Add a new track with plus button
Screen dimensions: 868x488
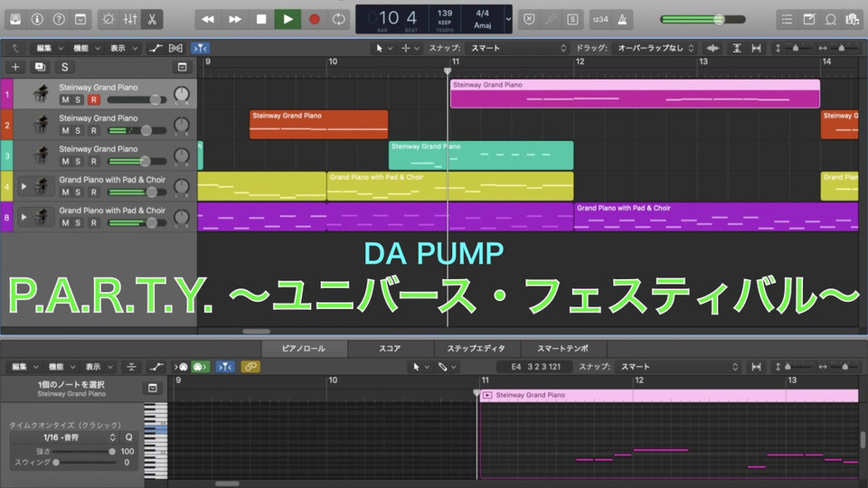pyautogui.click(x=15, y=67)
